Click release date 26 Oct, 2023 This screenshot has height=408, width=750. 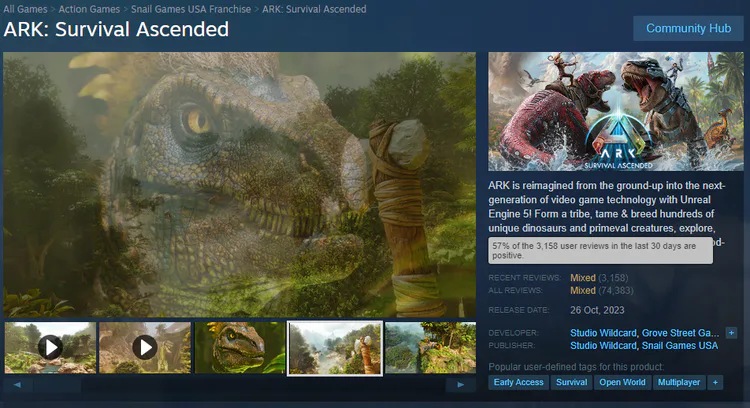[x=597, y=310]
